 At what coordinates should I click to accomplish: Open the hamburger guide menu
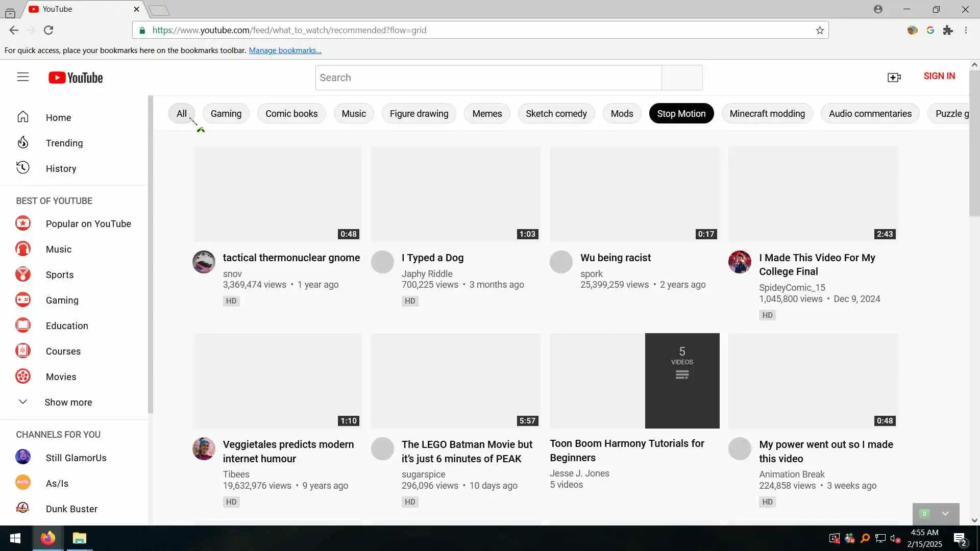(x=22, y=77)
